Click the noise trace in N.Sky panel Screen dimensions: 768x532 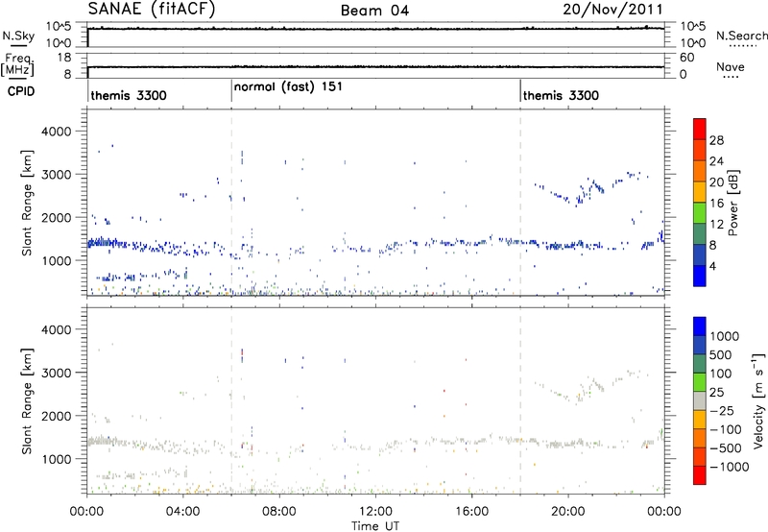(x=375, y=29)
